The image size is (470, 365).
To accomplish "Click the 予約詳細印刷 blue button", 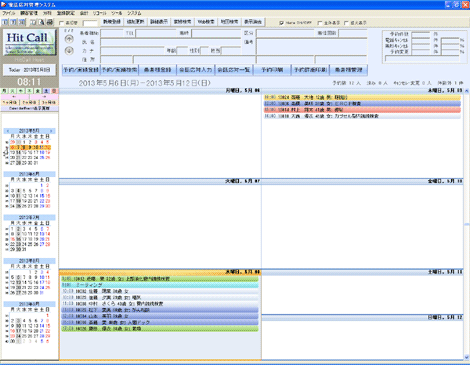I will pyautogui.click(x=310, y=70).
